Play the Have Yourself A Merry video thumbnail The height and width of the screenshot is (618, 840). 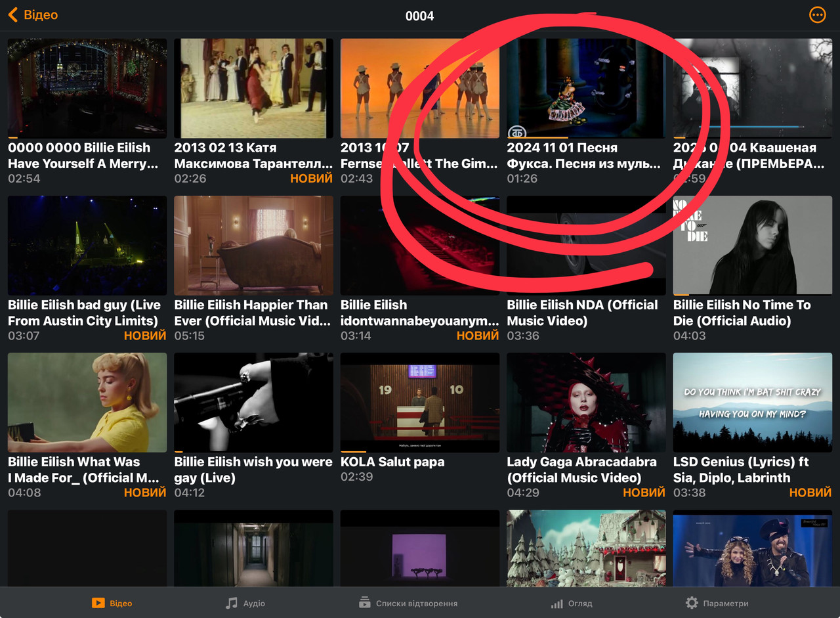87,88
